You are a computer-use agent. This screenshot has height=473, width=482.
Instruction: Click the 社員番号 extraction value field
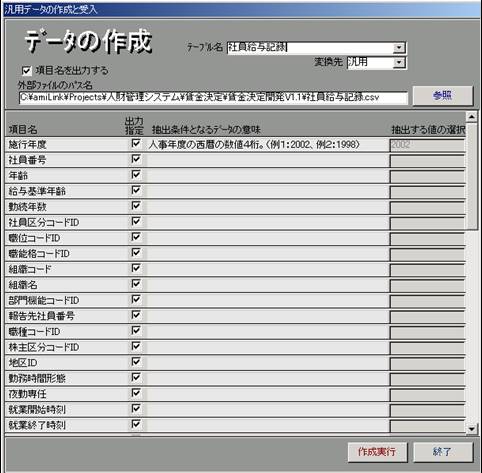click(x=427, y=161)
